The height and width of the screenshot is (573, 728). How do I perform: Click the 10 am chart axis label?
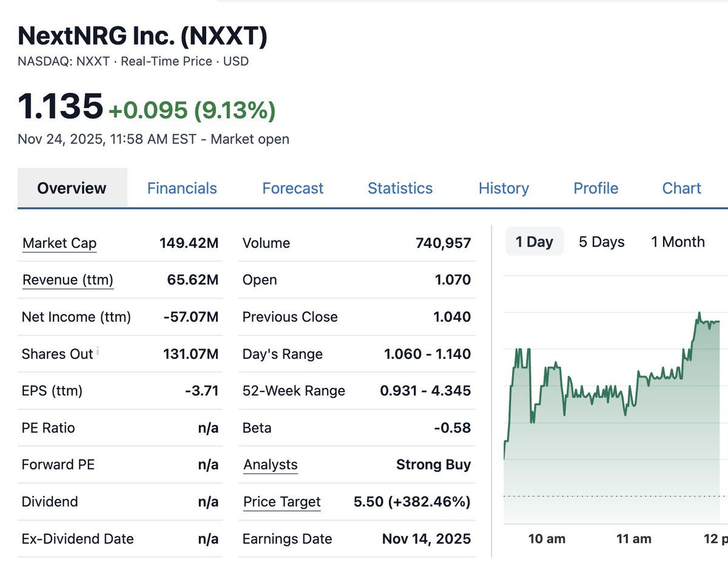click(x=547, y=538)
